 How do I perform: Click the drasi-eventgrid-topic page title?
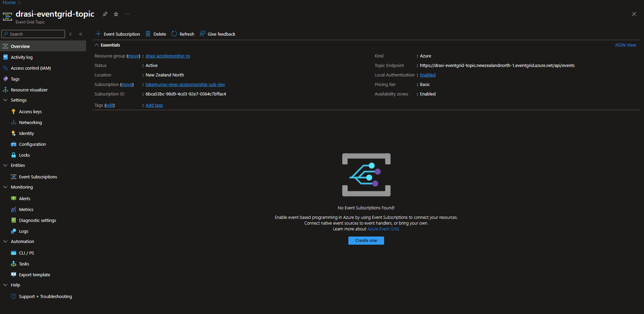pyautogui.click(x=55, y=14)
